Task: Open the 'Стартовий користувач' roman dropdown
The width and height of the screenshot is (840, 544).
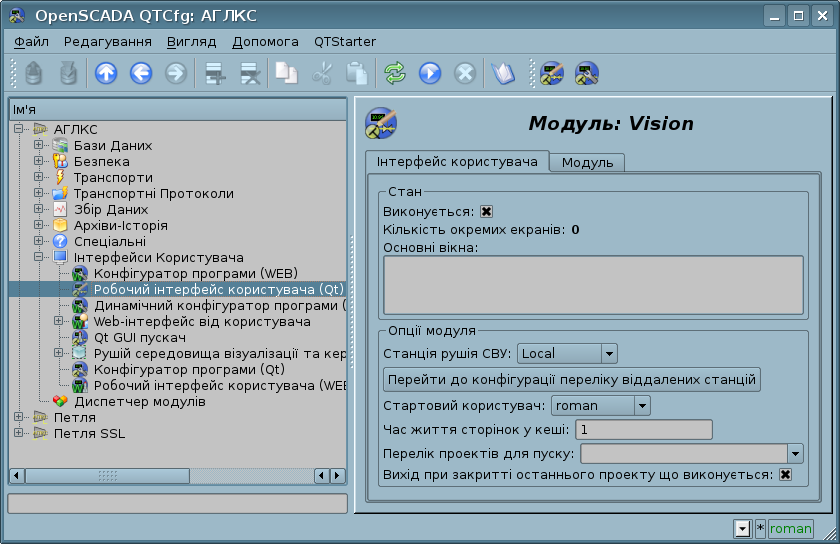Action: [641, 405]
